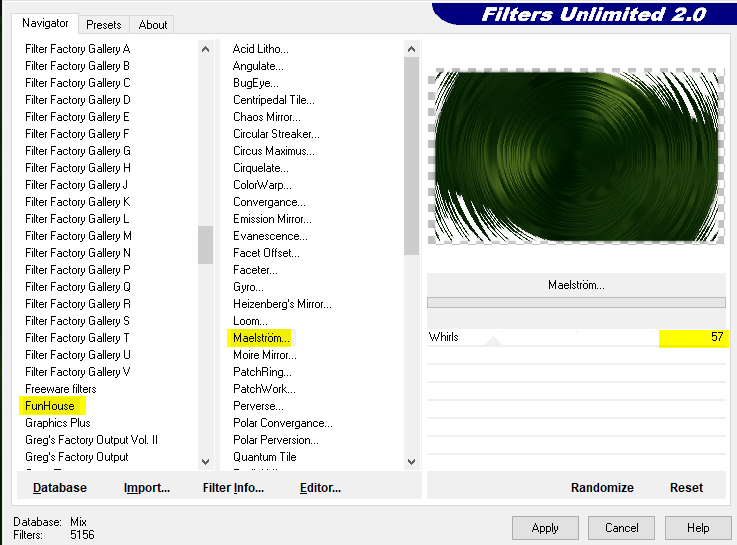Screen dimensions: 737x545
Task: Open the About tab
Action: point(153,25)
